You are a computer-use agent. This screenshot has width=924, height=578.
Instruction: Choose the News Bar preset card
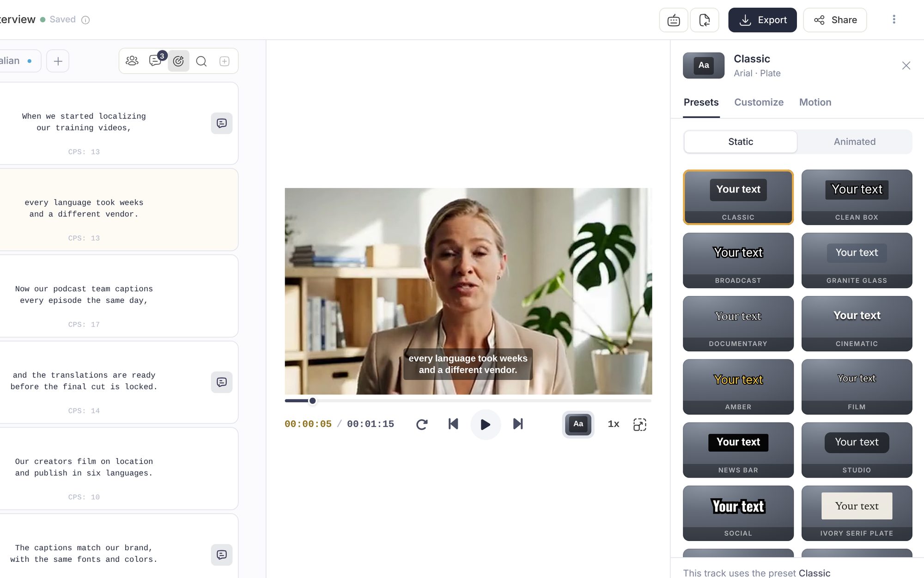coord(738,450)
